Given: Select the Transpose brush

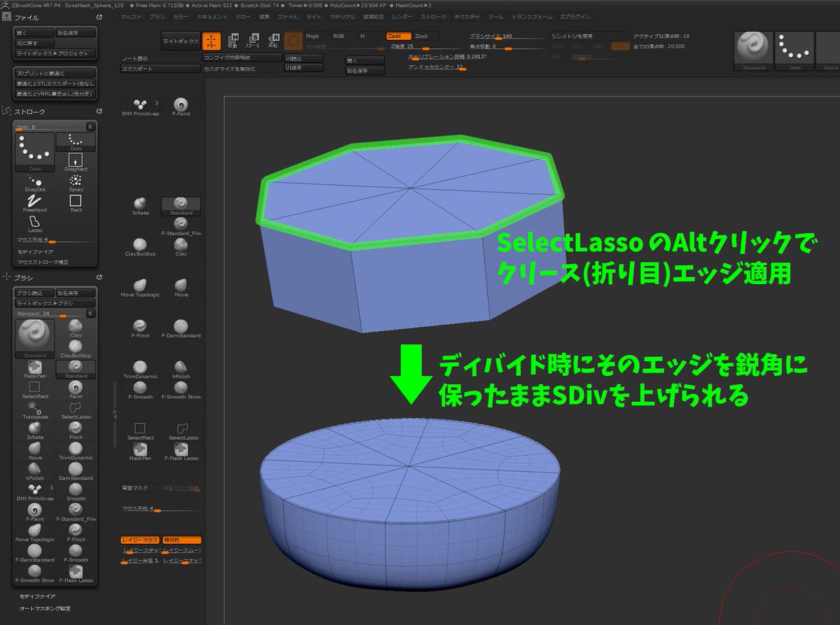Looking at the screenshot, I should click(x=35, y=410).
